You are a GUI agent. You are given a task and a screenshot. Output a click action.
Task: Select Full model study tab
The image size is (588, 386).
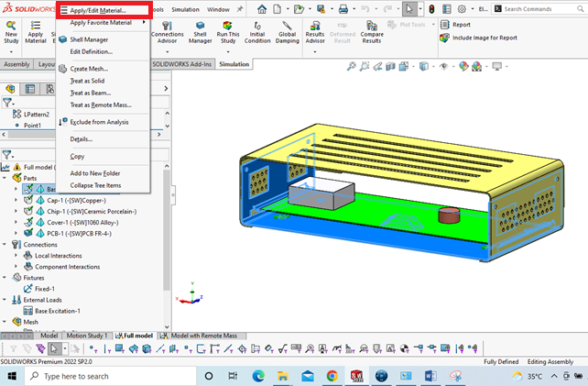click(x=135, y=336)
